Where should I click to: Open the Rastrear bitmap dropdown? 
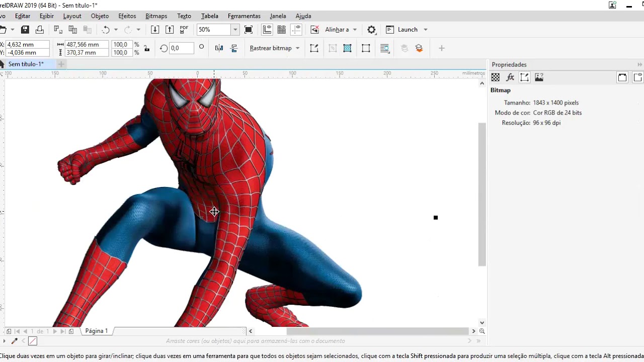tap(297, 48)
